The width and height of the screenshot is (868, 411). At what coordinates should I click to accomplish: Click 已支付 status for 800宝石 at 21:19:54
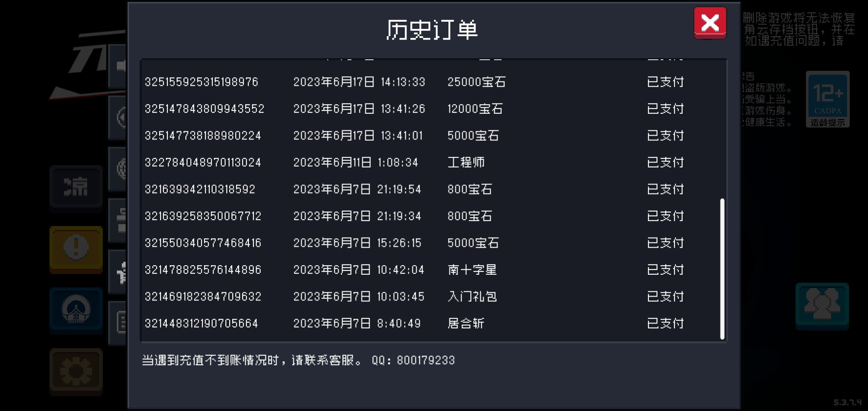pyautogui.click(x=665, y=189)
